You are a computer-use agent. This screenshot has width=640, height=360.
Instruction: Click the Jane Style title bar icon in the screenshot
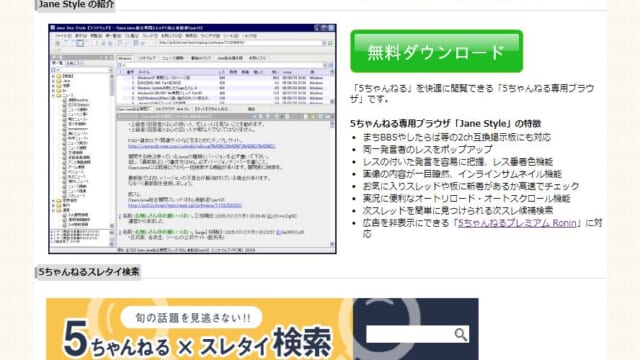[x=53, y=28]
